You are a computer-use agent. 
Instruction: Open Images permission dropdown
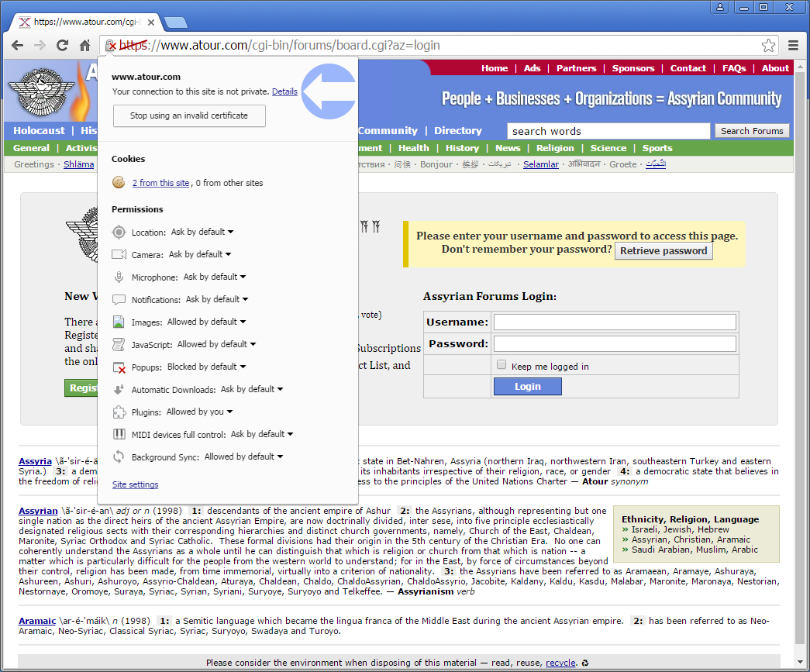pos(207,322)
